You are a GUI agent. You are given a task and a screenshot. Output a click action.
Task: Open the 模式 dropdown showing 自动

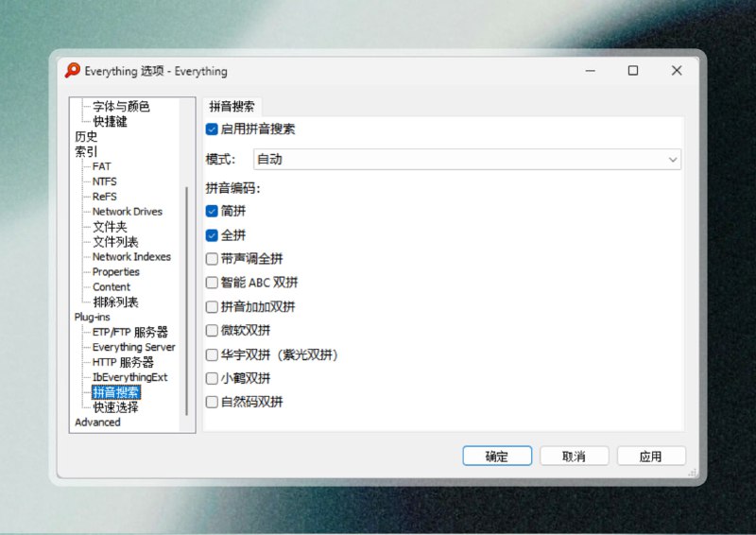[x=467, y=159]
